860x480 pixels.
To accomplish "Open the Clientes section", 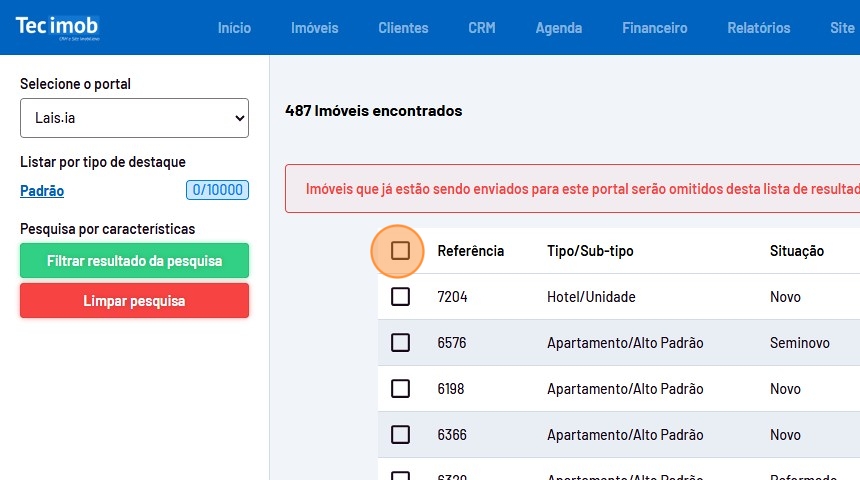I will coord(403,28).
